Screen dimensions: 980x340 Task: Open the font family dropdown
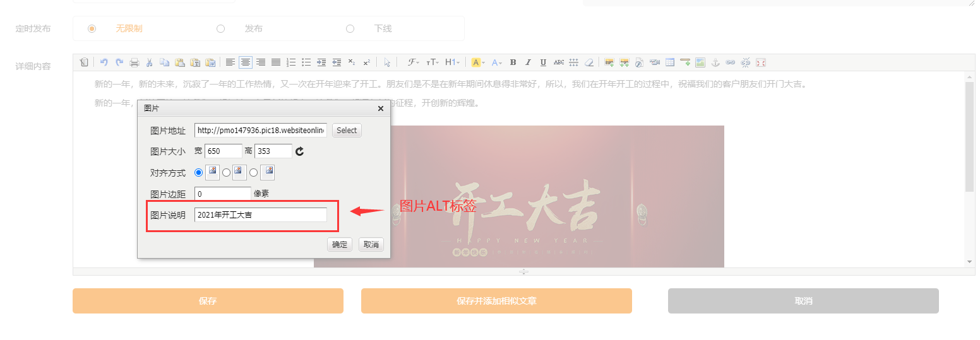pyautogui.click(x=414, y=62)
